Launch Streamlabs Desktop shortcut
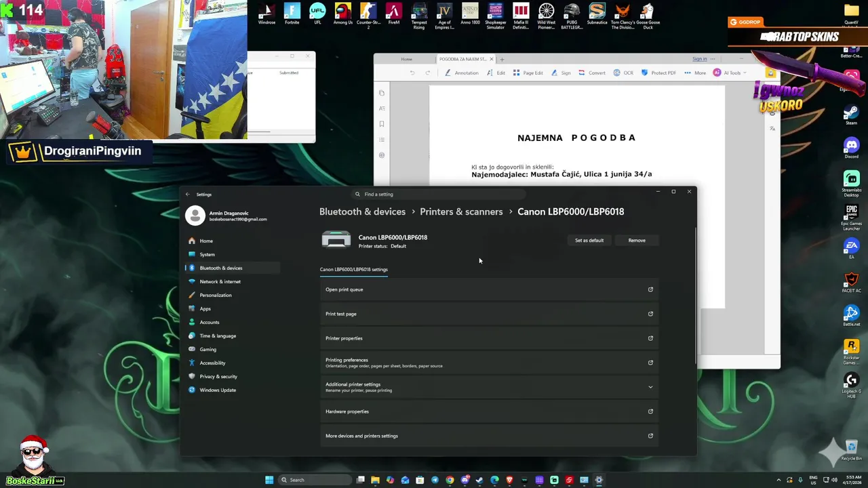The width and height of the screenshot is (868, 488). (851, 184)
